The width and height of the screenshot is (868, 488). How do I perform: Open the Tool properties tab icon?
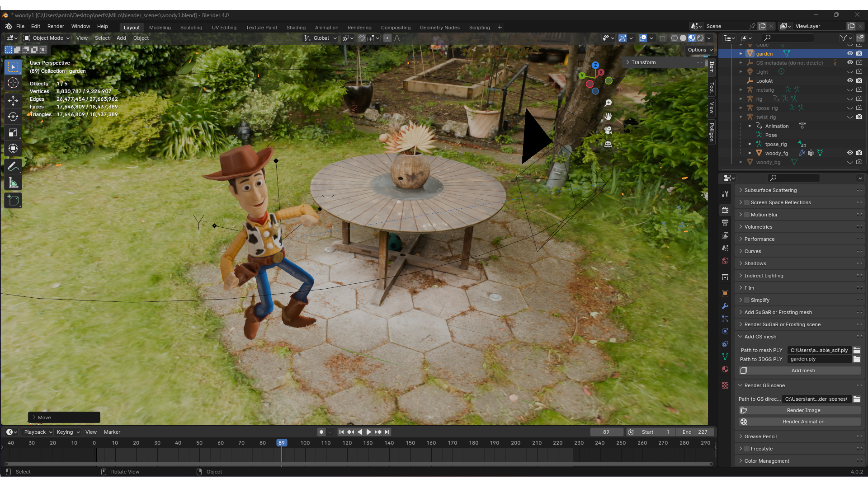725,194
